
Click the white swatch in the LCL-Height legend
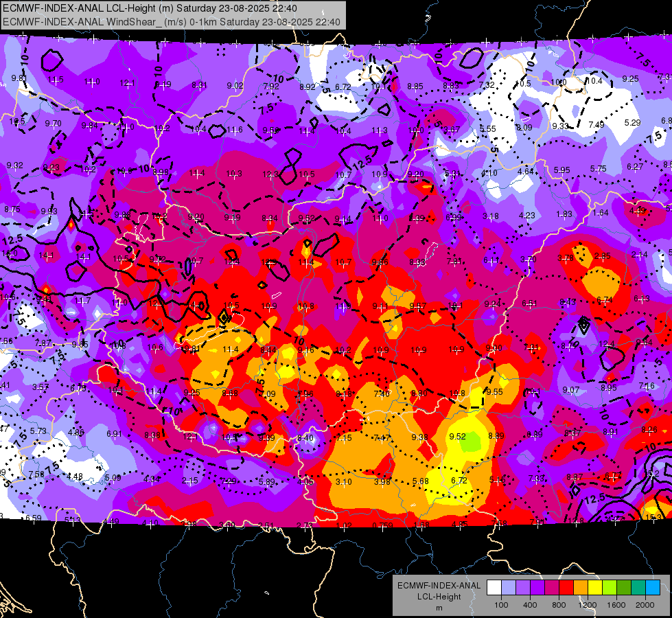click(494, 588)
